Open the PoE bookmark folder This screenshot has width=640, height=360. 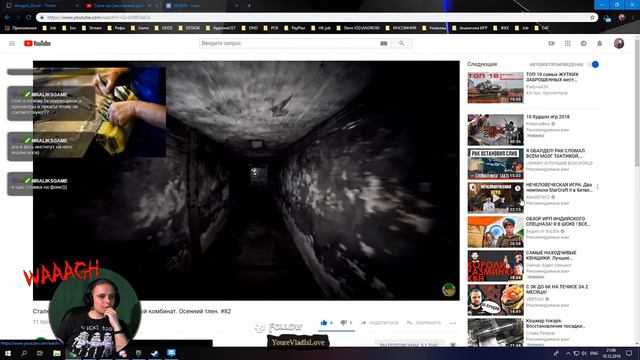click(x=271, y=28)
